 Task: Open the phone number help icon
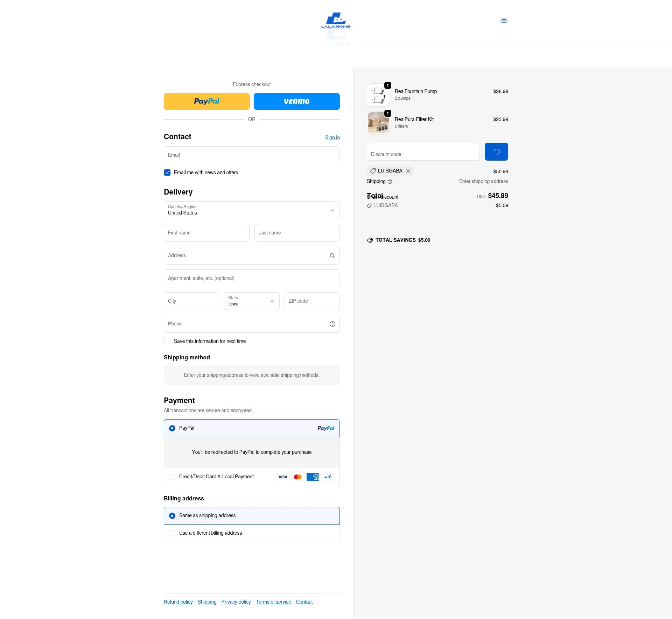tap(332, 324)
